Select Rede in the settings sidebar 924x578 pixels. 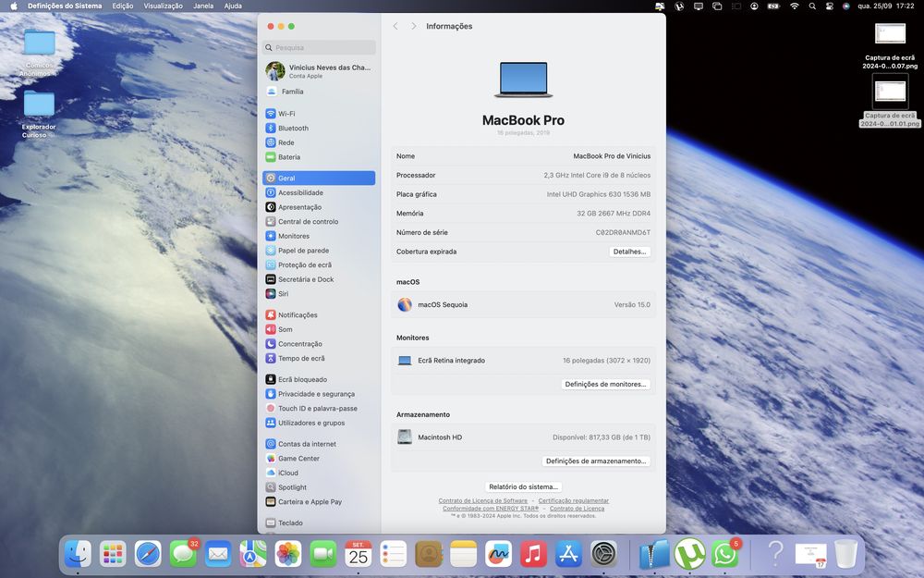pyautogui.click(x=319, y=142)
